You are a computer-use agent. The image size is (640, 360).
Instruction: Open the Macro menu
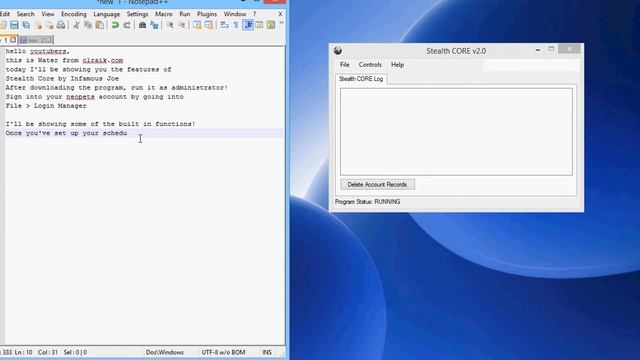point(164,14)
